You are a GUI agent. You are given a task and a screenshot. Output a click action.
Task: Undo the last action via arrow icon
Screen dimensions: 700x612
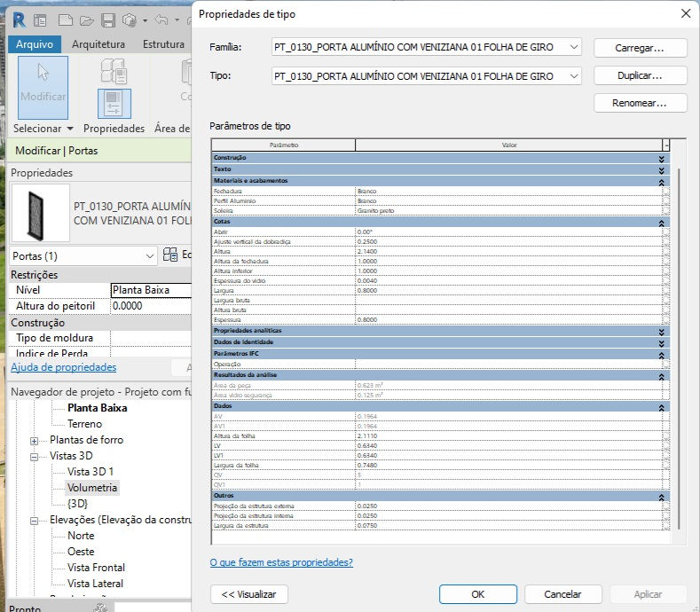coord(161,20)
